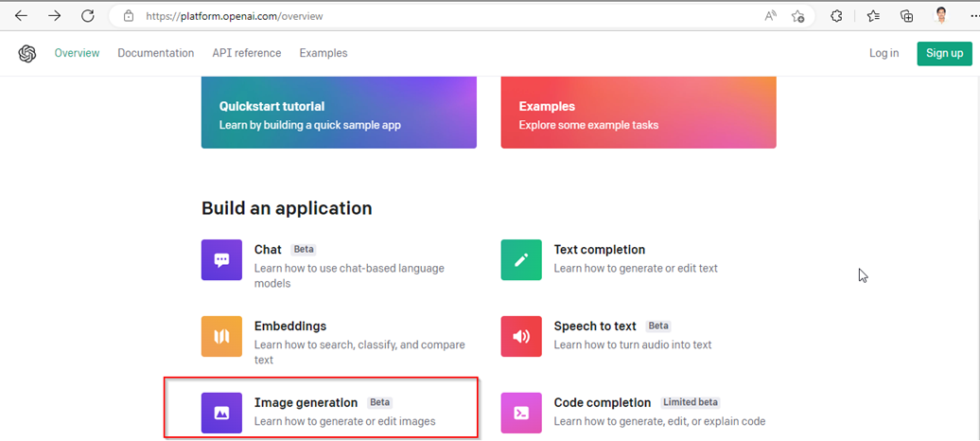This screenshot has height=441, width=980.
Task: Open the browser profile avatar
Action: (940, 16)
